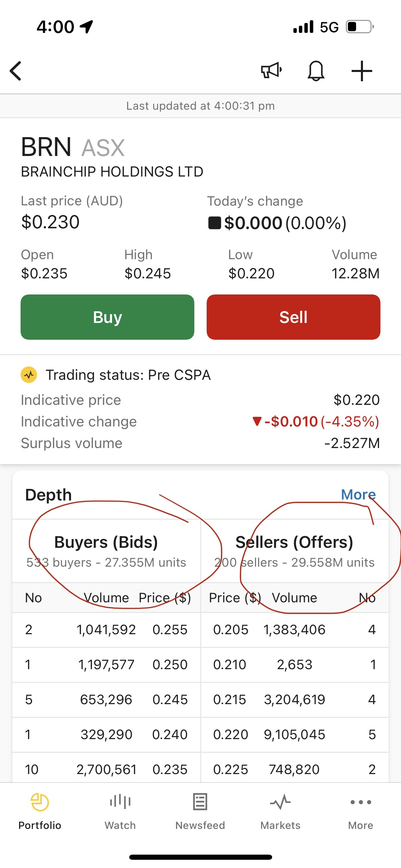Tap bid row priced at 0.255
Viewport: 401px width, 868px height.
tap(106, 630)
